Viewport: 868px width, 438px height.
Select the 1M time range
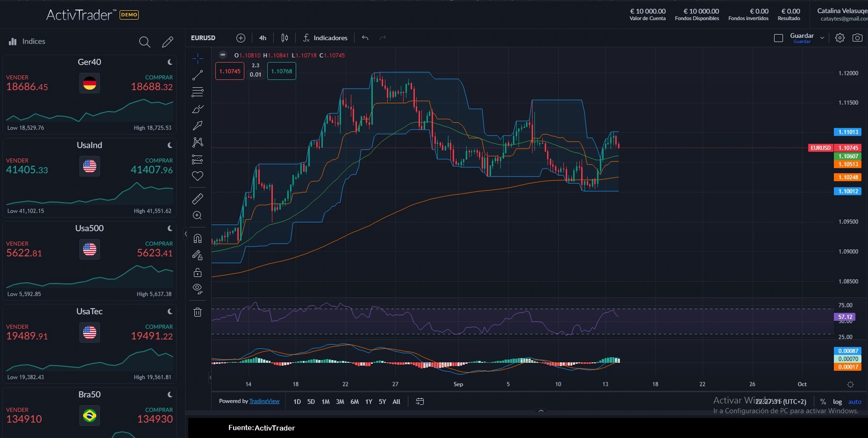(326, 402)
